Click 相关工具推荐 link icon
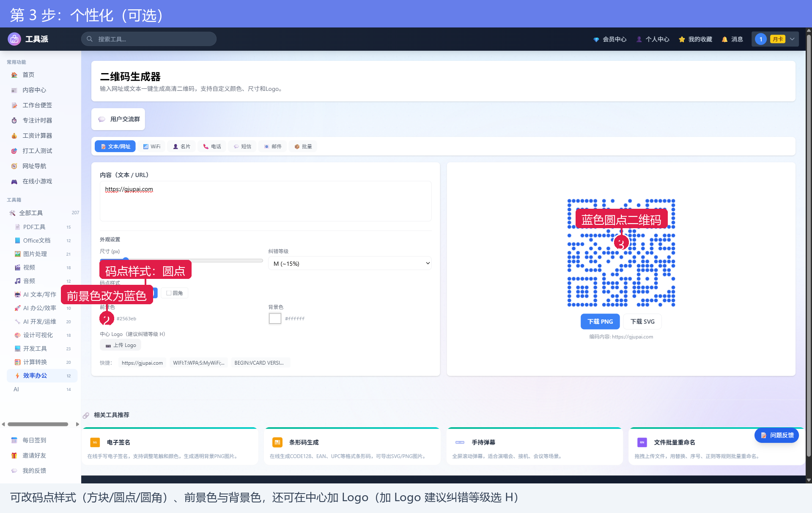This screenshot has width=812, height=513. pos(86,415)
